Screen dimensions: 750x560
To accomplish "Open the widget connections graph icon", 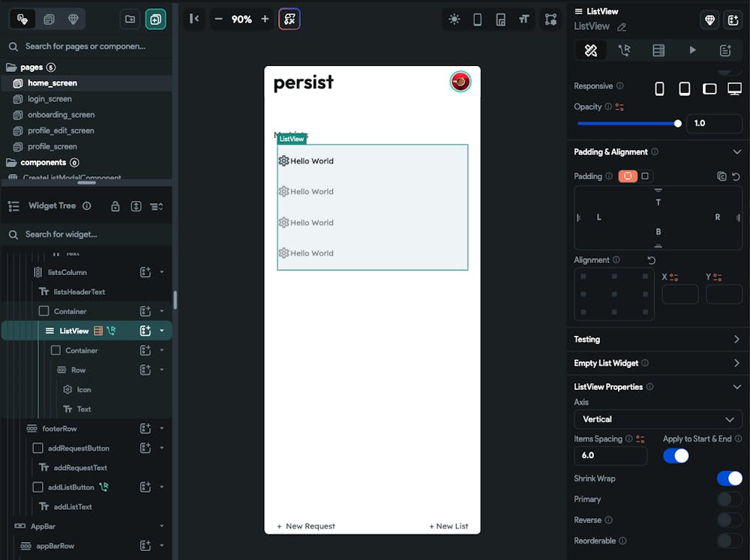I will (x=550, y=19).
